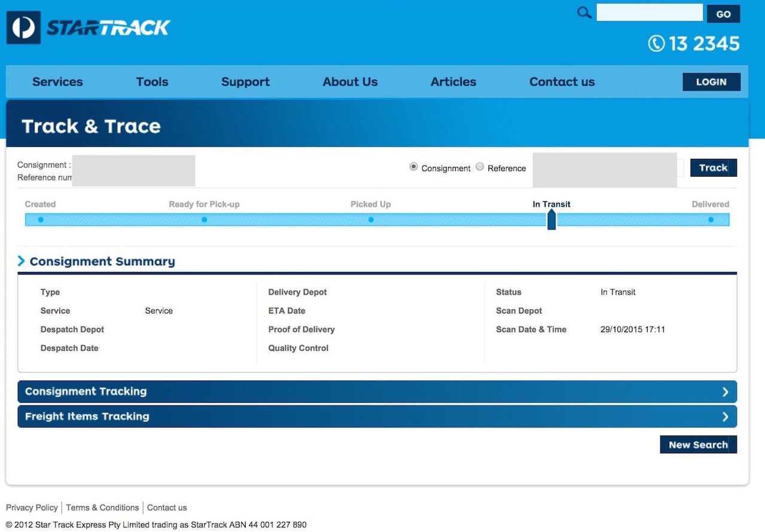Click the GO search button
The image size is (765, 532).
(723, 14)
